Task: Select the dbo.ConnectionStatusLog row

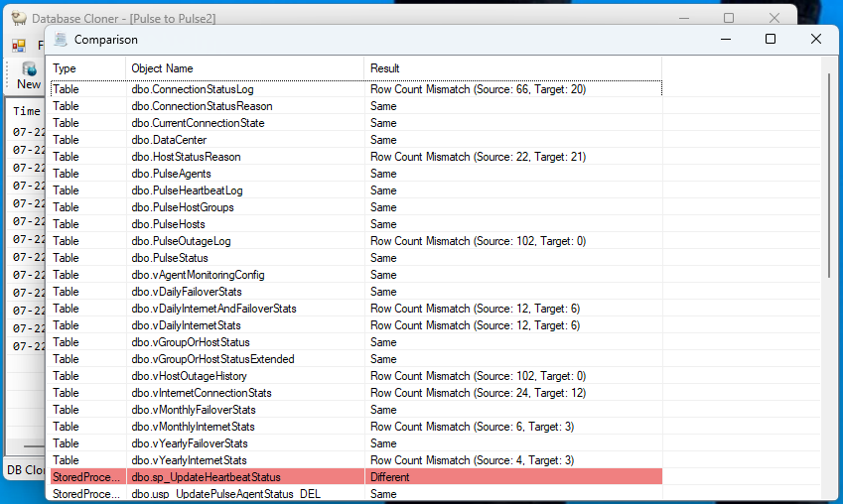Action: click(x=355, y=89)
